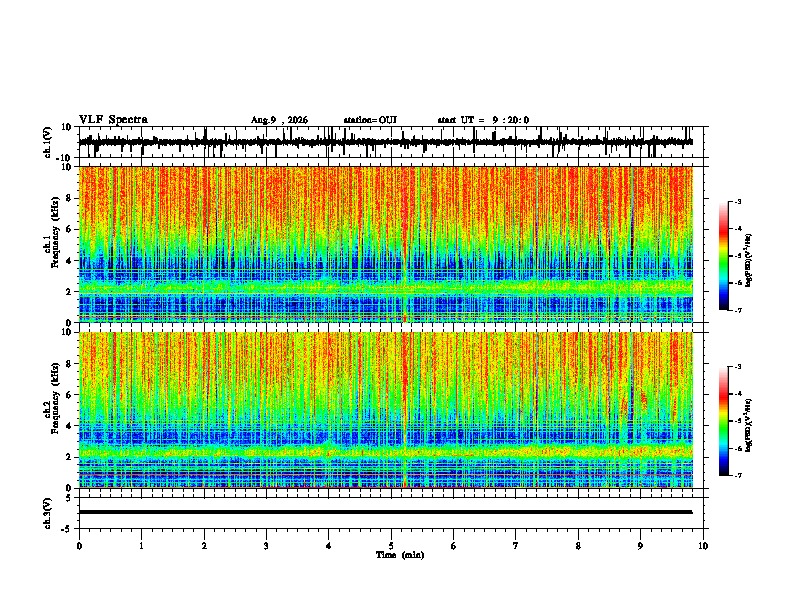Select the "start UT = 9:20:0" label
792x612 pixels.
483,120
